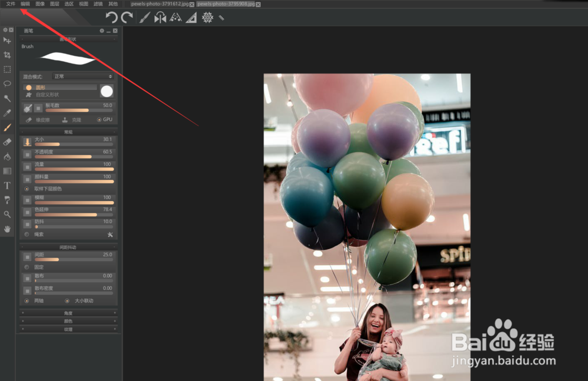The width and height of the screenshot is (588, 381).
Task: Switch to pexels-photo-3791612.jpg tab
Action: 160,4
